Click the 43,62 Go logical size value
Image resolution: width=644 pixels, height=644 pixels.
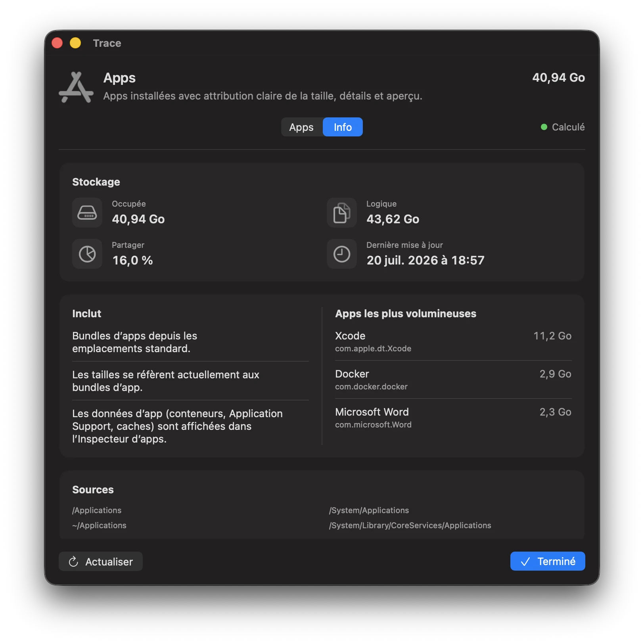point(393,219)
